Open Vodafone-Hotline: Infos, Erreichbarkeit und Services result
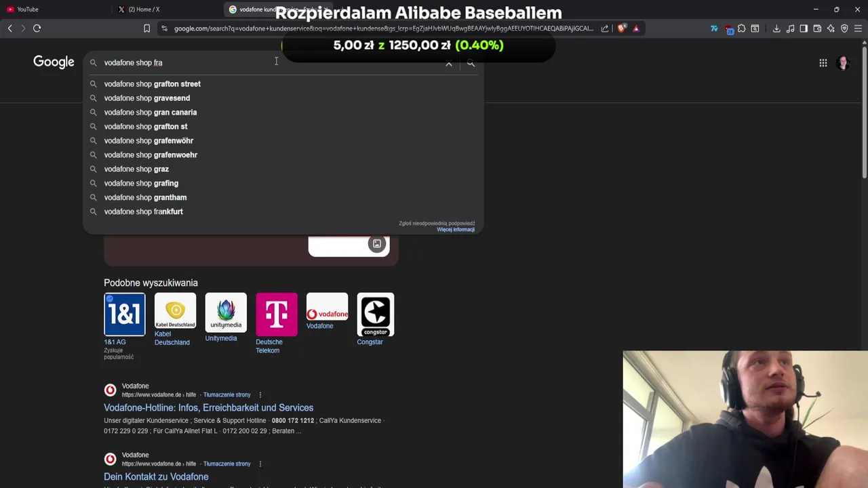 [x=208, y=408]
